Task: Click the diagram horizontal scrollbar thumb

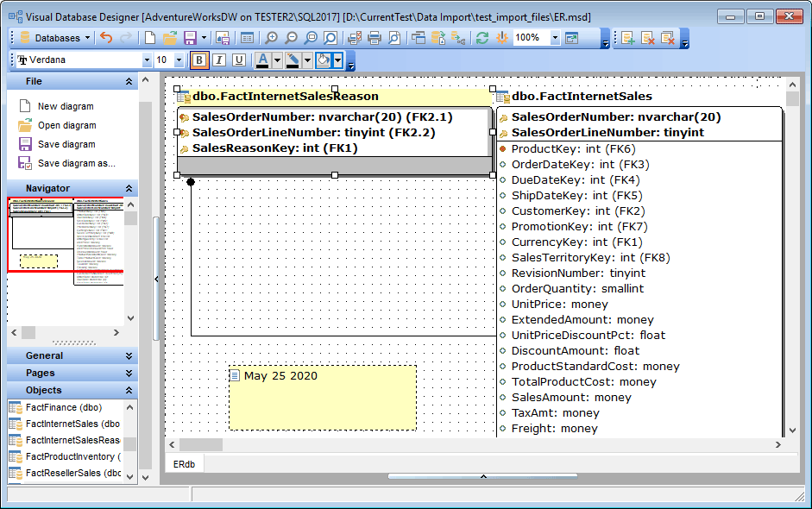Action: point(201,445)
